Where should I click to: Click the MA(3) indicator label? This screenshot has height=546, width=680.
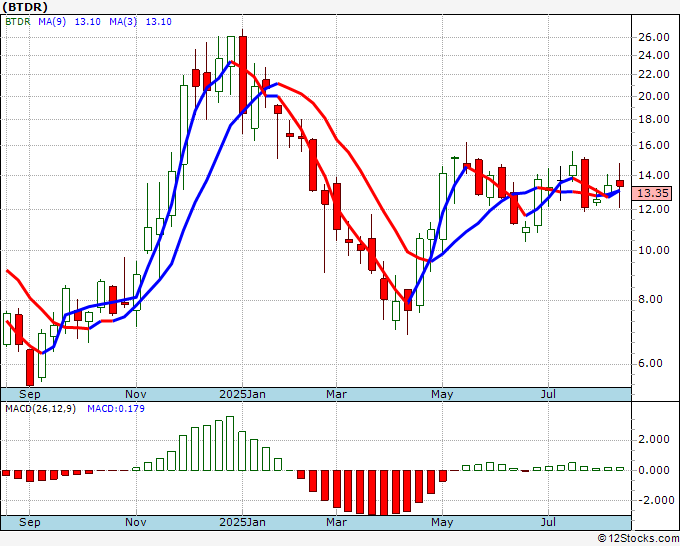[x=123, y=22]
